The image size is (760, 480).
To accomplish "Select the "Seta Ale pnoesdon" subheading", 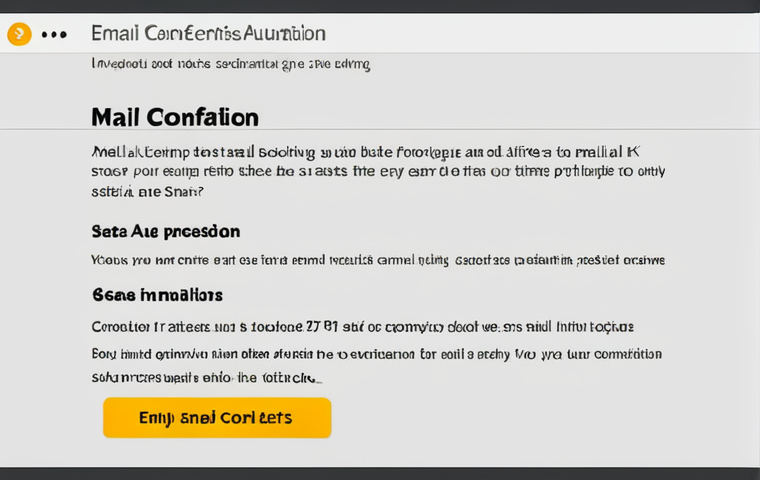I will point(166,231).
